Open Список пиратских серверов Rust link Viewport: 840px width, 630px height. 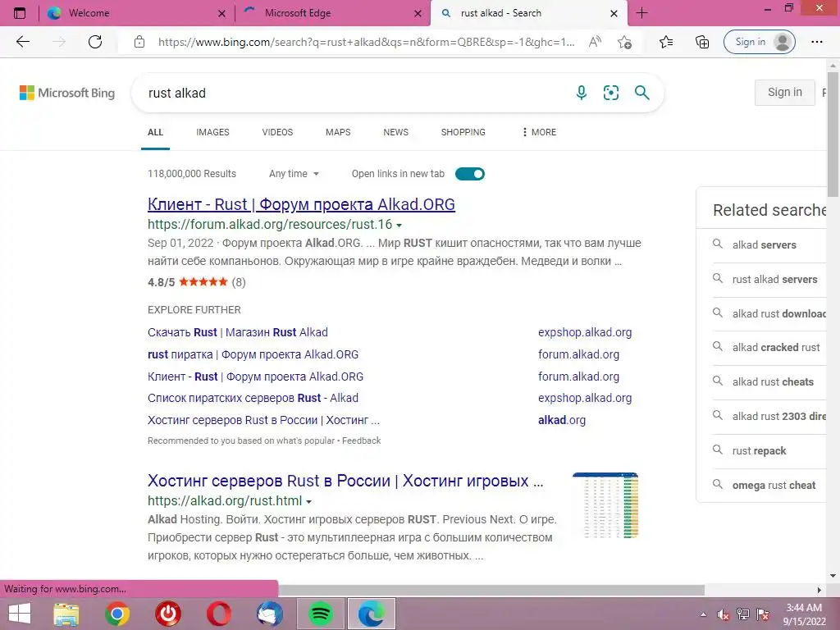253,398
